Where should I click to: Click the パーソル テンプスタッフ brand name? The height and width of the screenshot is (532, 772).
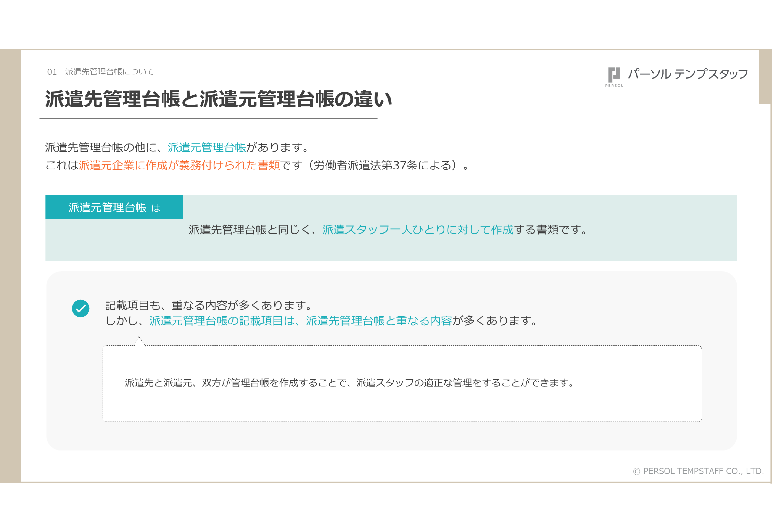pyautogui.click(x=688, y=74)
